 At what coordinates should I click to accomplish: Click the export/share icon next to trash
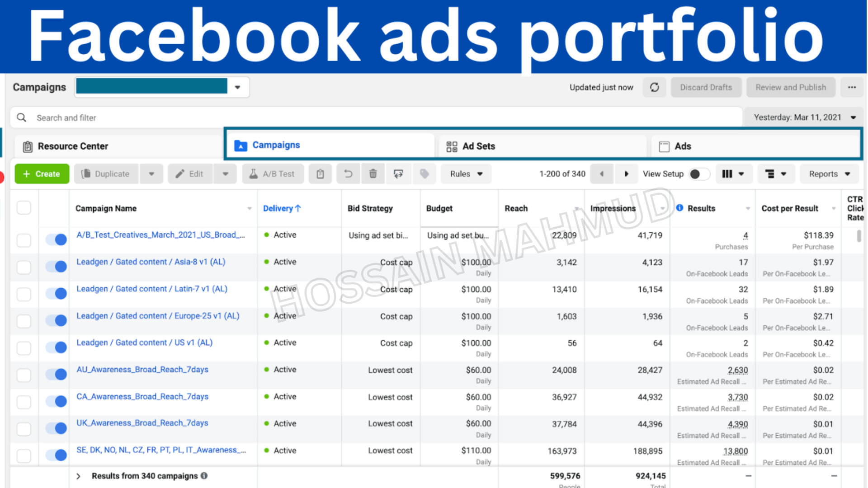pos(398,174)
